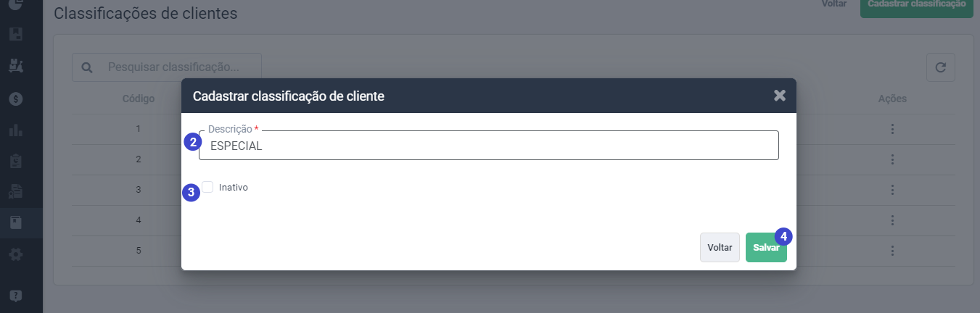Open the settings gear sidebar icon
This screenshot has height=313, width=980.
coord(16,254)
